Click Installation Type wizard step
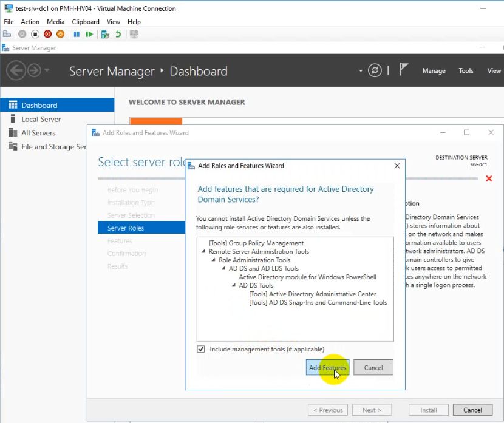 (131, 203)
